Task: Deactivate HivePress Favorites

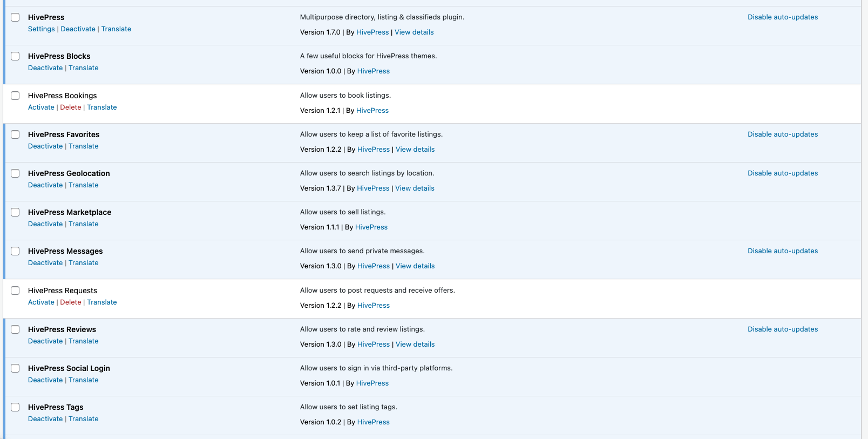Action: (45, 146)
